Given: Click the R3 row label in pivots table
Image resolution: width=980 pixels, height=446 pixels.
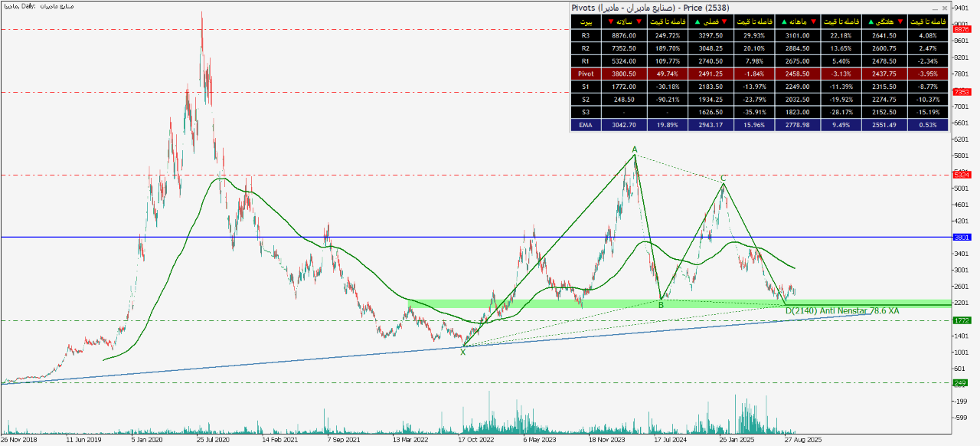Looking at the screenshot, I should [x=585, y=34].
